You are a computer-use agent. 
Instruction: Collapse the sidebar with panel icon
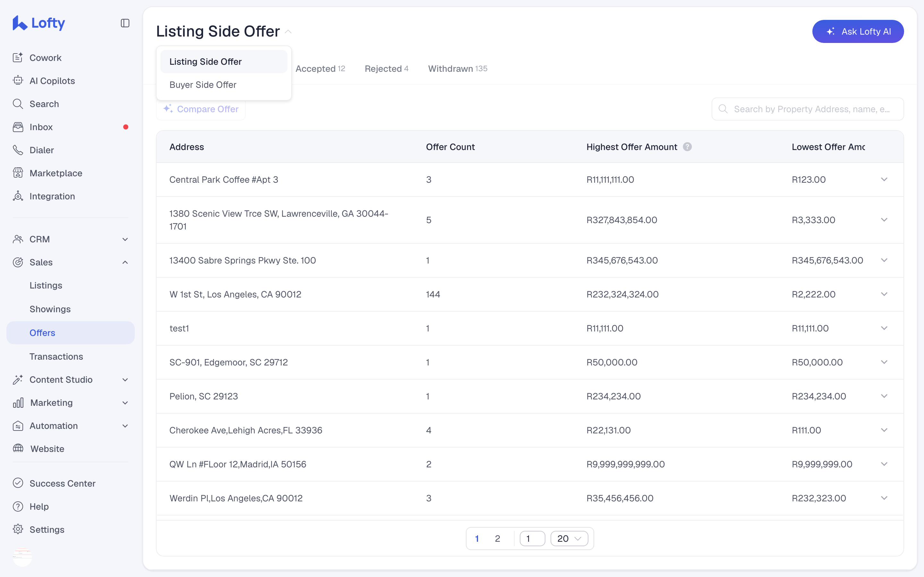tap(125, 23)
